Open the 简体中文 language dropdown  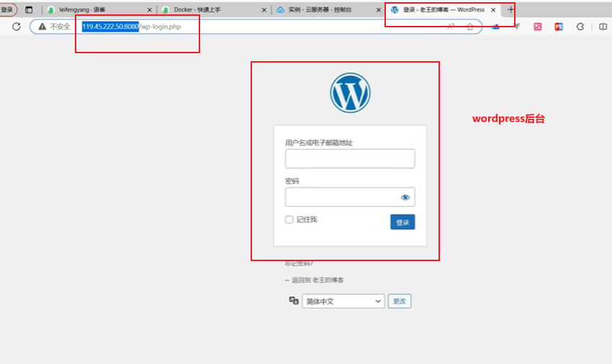[343, 301]
